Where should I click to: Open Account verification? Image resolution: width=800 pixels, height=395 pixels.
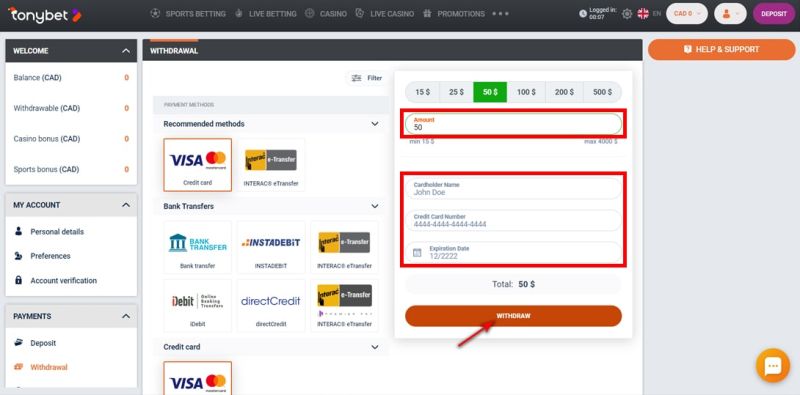[x=63, y=281]
